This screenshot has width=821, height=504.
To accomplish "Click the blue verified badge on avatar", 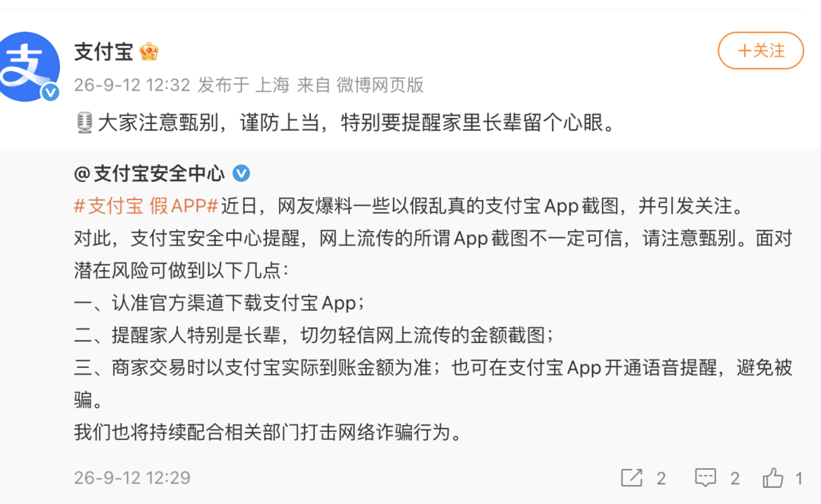I will [x=50, y=93].
